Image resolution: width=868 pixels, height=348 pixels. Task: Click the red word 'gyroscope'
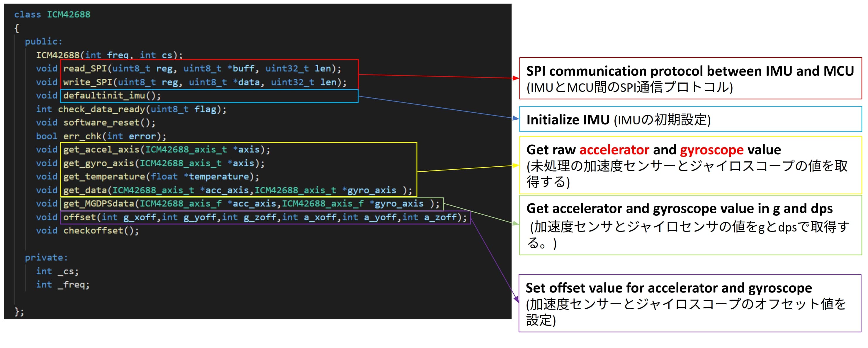click(711, 150)
